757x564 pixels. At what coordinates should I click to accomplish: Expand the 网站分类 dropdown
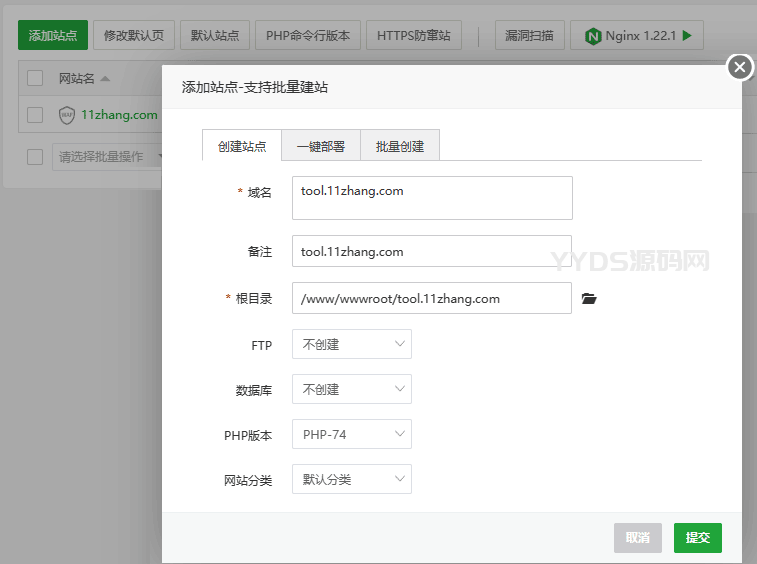click(x=351, y=479)
